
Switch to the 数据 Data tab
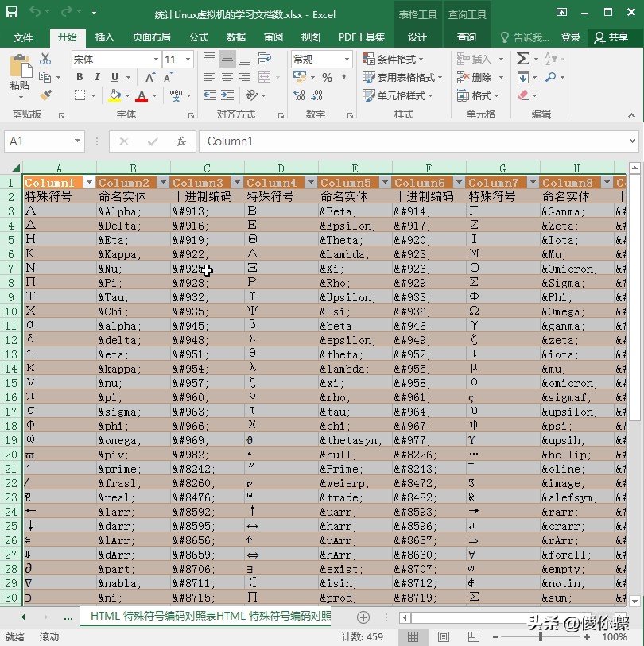(236, 37)
